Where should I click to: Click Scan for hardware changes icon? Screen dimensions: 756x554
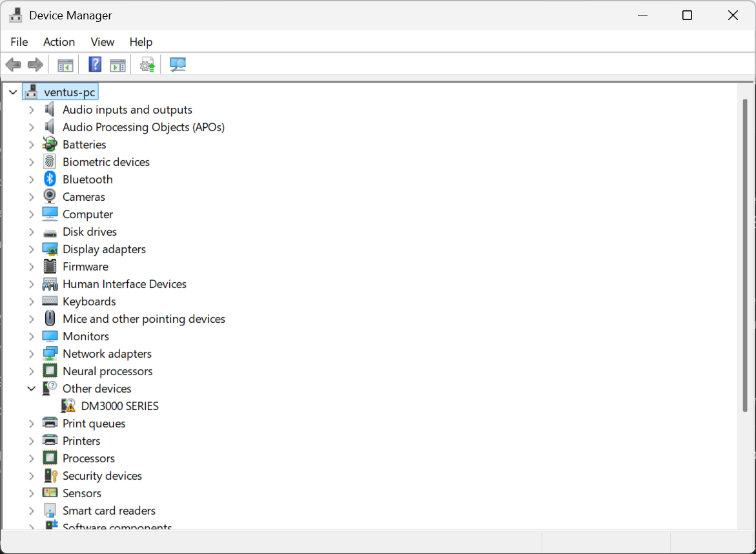click(178, 64)
